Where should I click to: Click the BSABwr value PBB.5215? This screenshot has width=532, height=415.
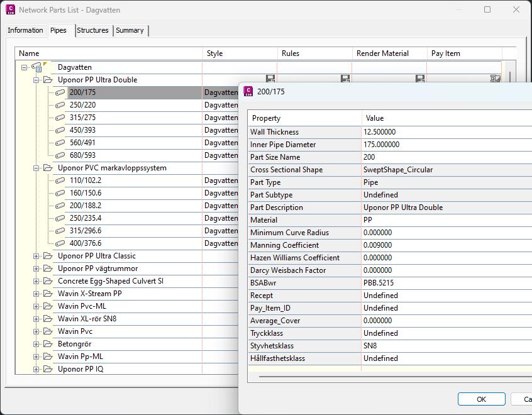coord(379,283)
